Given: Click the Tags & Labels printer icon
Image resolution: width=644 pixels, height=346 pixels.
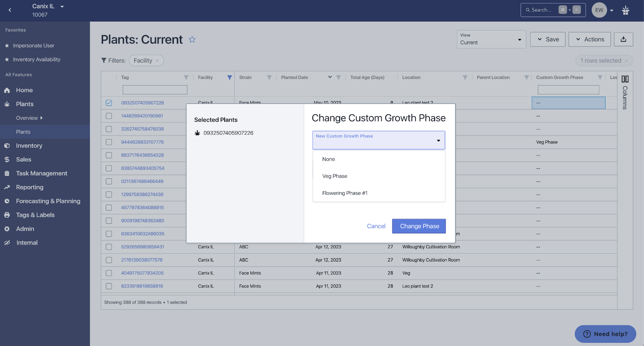Looking at the screenshot, I should [7, 215].
